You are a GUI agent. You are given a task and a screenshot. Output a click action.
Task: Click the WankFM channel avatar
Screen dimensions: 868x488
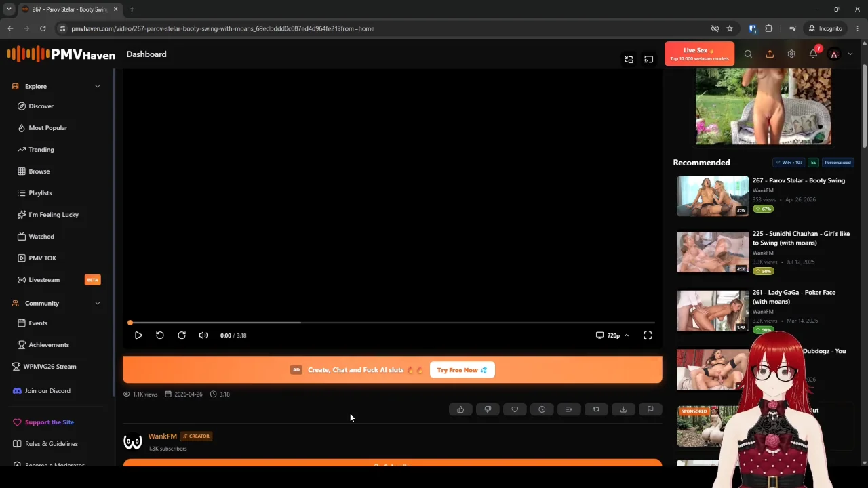click(x=133, y=442)
